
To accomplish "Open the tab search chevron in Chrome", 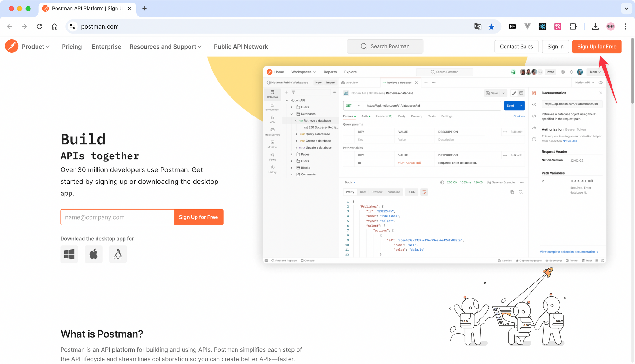I will (626, 9).
